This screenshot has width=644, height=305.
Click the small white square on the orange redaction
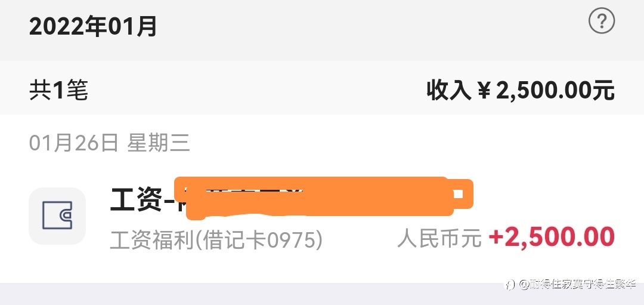tap(459, 193)
